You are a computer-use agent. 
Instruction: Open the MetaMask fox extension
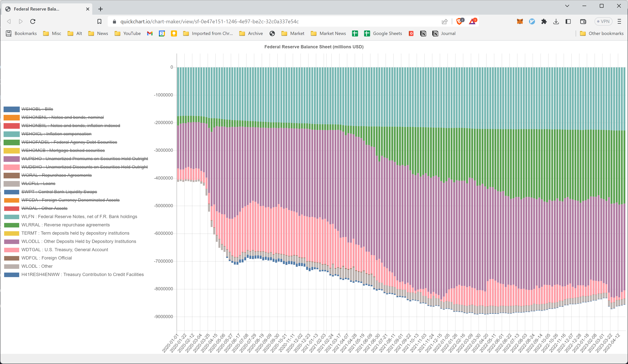click(520, 21)
